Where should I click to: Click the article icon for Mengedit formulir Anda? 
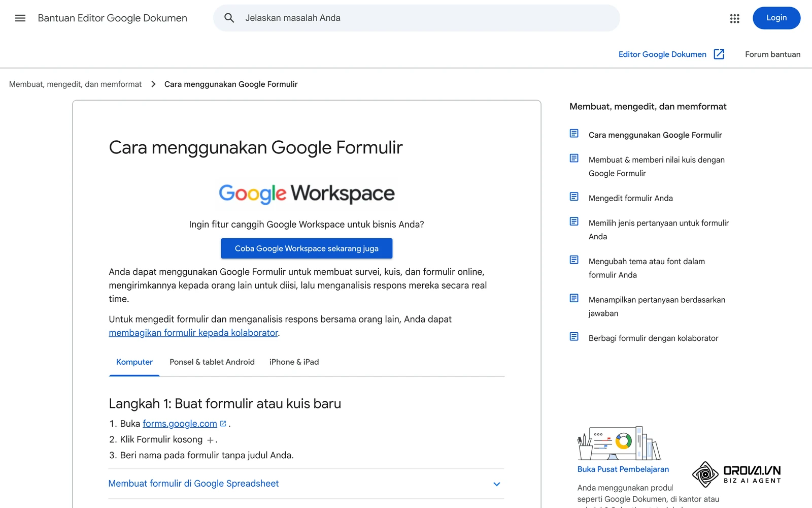pos(574,197)
